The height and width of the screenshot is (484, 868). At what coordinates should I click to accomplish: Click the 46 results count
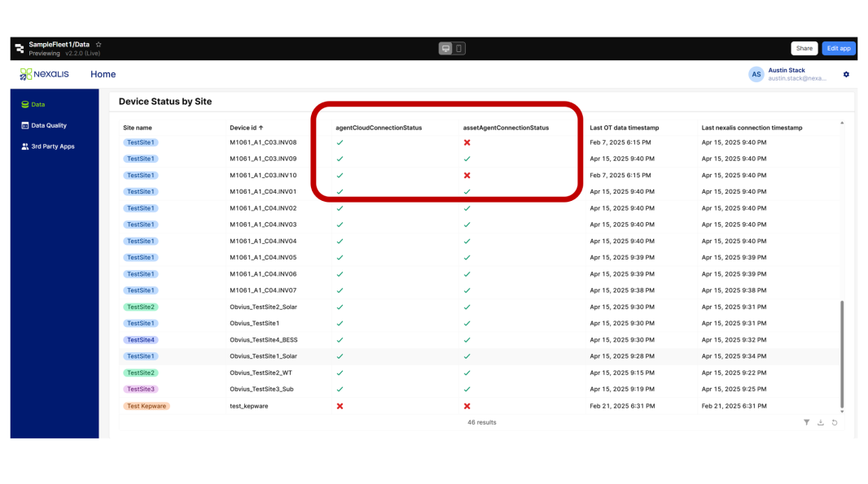pyautogui.click(x=481, y=423)
